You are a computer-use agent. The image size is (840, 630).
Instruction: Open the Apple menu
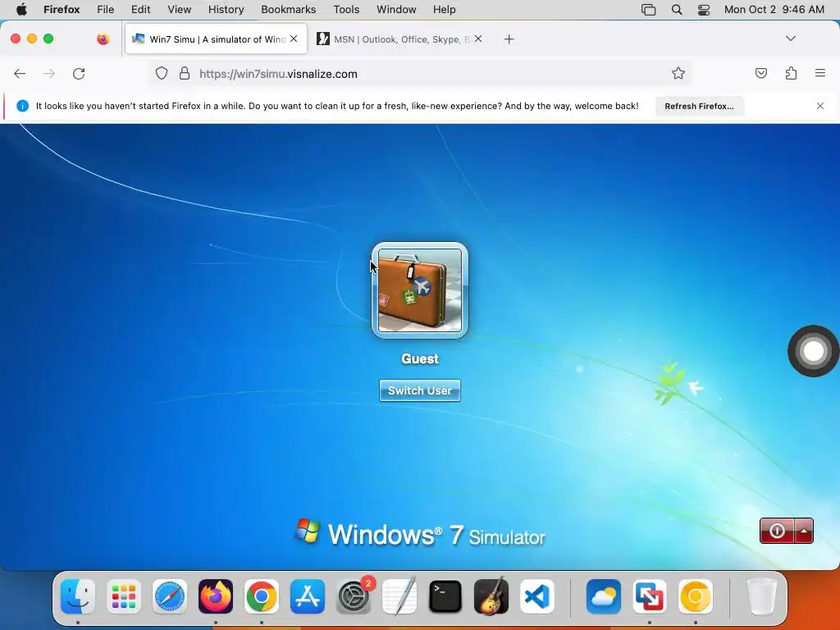pyautogui.click(x=21, y=10)
